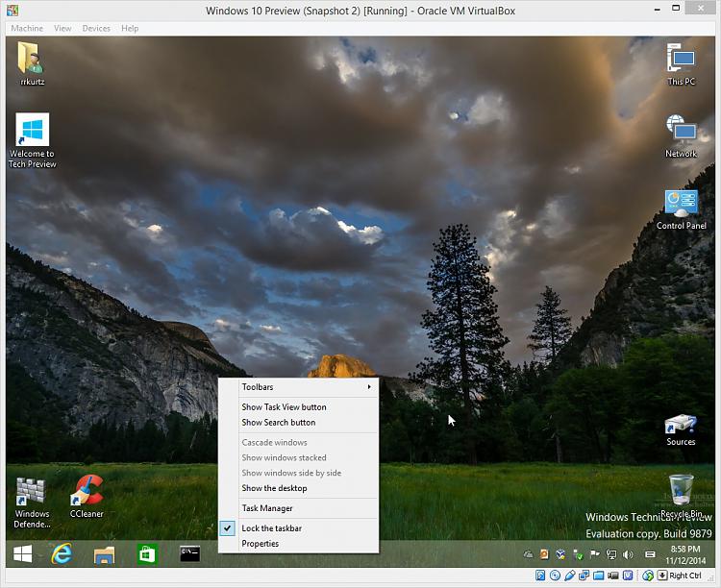Click the VirtualBox Guest Additions tray cube

coord(560,554)
